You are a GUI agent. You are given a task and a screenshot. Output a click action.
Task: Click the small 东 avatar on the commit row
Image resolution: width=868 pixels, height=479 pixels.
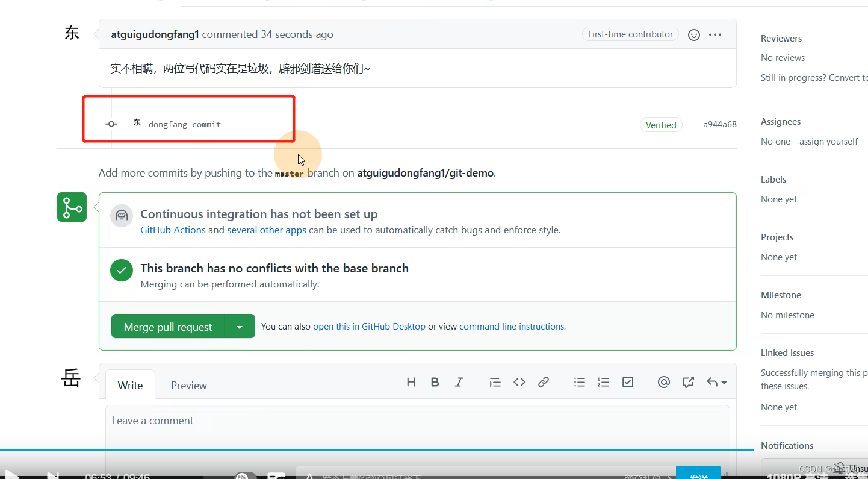[x=137, y=122]
